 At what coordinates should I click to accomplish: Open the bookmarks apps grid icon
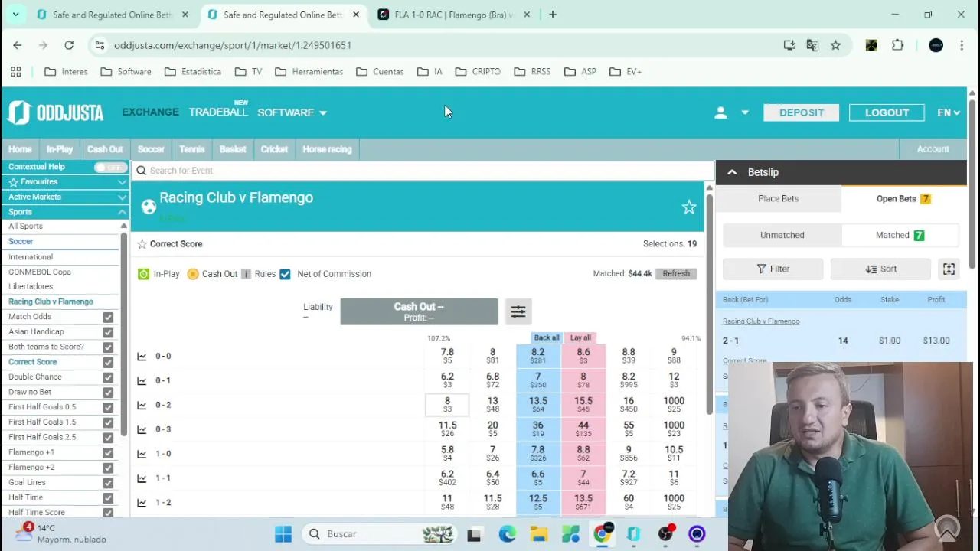click(15, 72)
